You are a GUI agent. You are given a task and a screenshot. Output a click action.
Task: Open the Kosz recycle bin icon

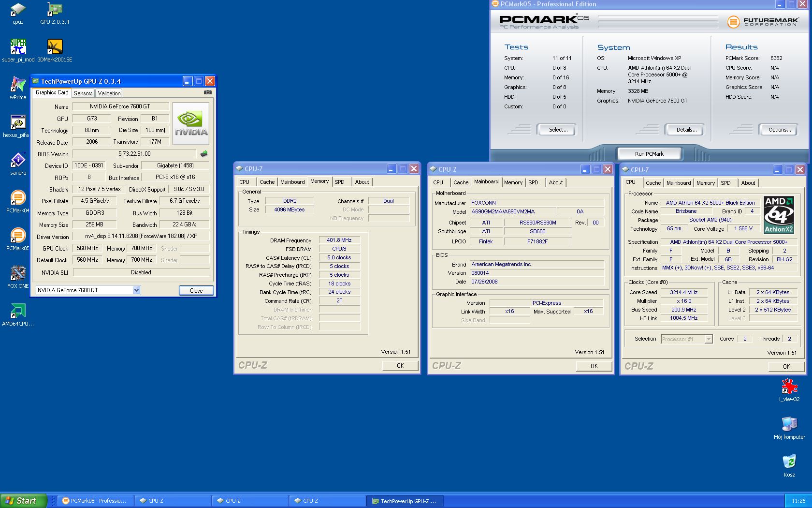click(x=789, y=465)
